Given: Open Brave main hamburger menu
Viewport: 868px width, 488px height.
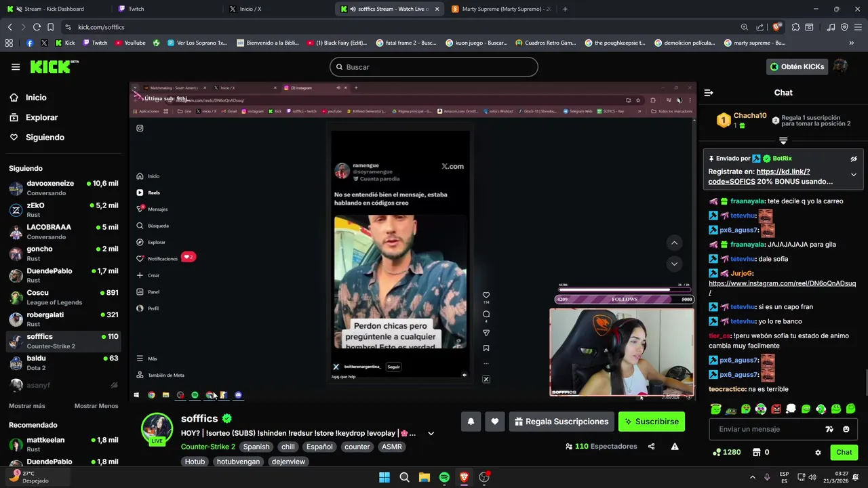Looking at the screenshot, I should [857, 27].
